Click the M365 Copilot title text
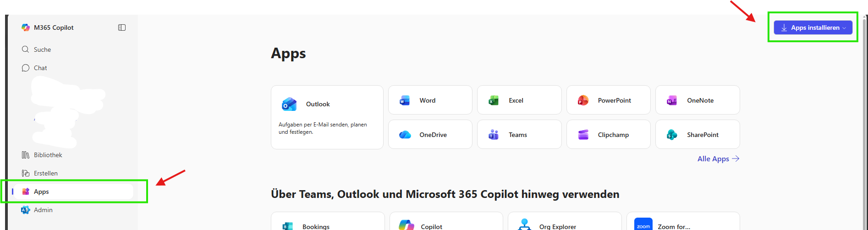Viewport: 868px width, 230px height. click(54, 27)
